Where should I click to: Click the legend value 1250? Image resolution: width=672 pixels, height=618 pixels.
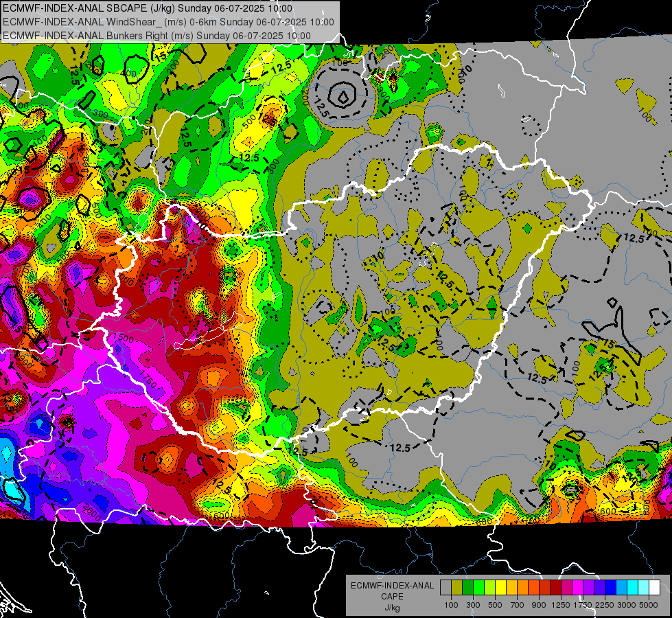pos(561,605)
